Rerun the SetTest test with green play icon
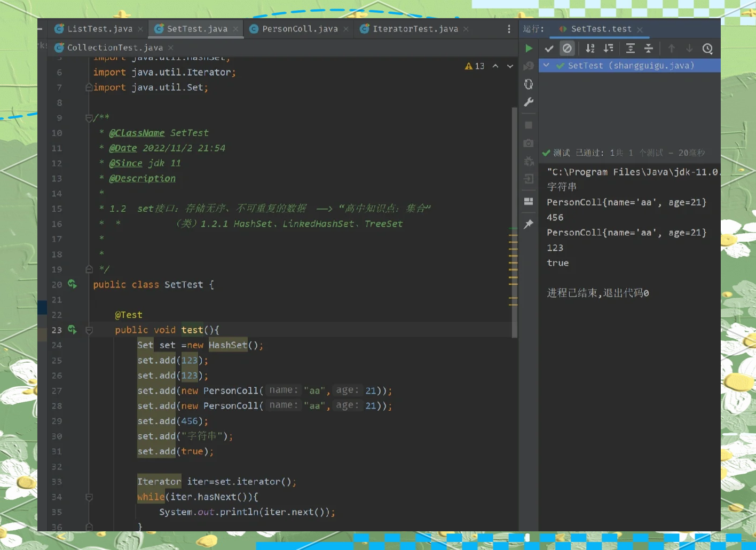 [529, 49]
